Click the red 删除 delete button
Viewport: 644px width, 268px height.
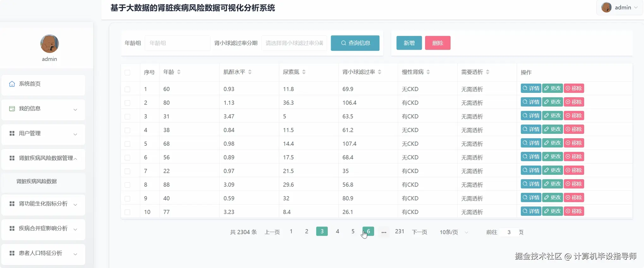pos(438,43)
